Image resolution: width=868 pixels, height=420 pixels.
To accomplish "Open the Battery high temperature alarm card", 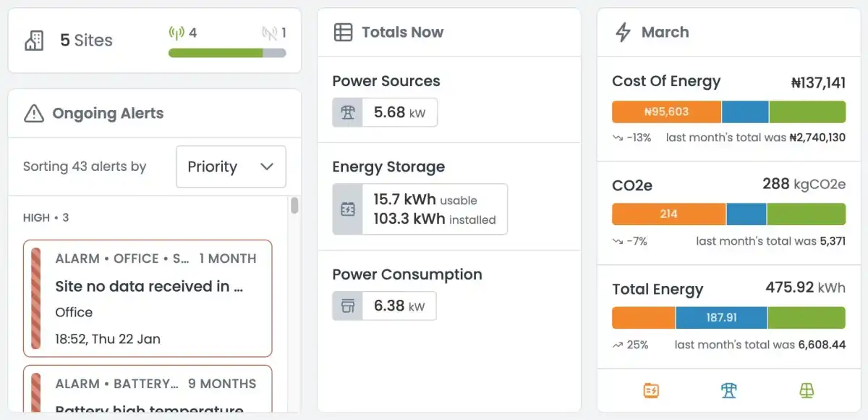I will coord(148,391).
